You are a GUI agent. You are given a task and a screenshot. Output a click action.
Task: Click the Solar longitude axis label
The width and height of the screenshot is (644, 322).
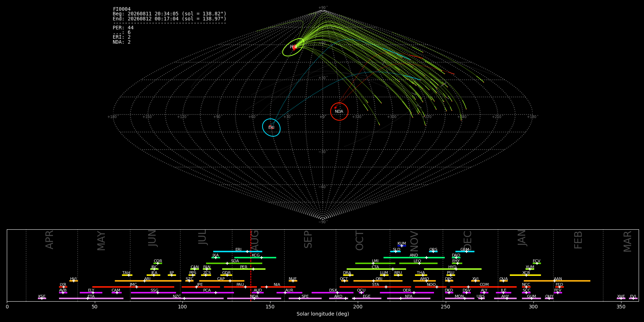pos(323,314)
